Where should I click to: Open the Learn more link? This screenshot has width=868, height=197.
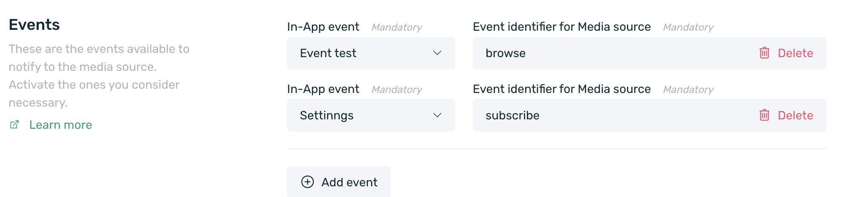60,125
